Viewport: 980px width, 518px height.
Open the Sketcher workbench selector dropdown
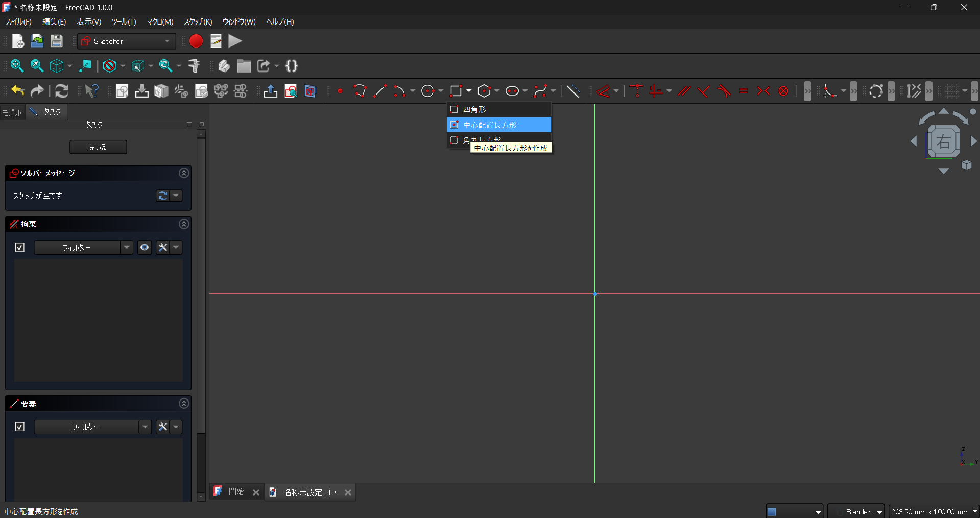pos(127,41)
